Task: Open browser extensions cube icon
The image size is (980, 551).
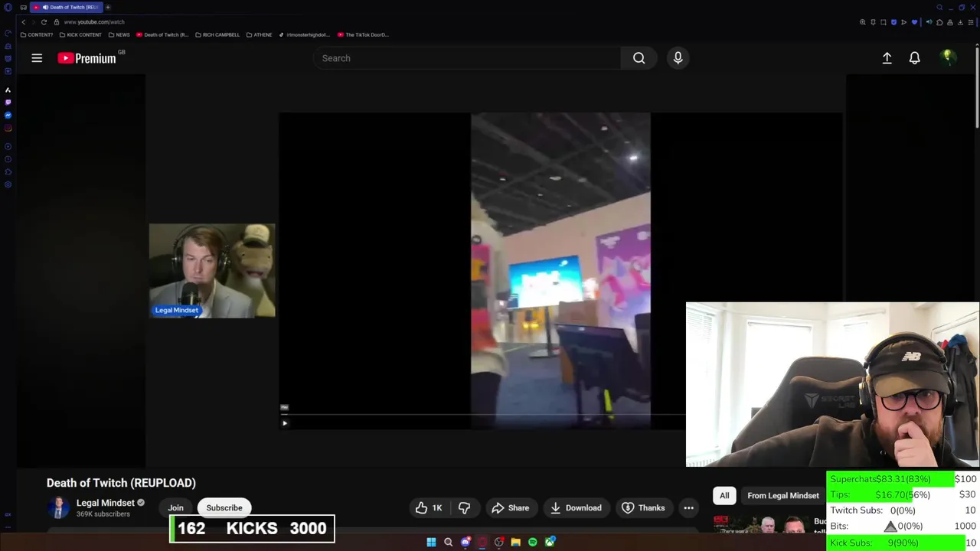Action: click(x=939, y=22)
